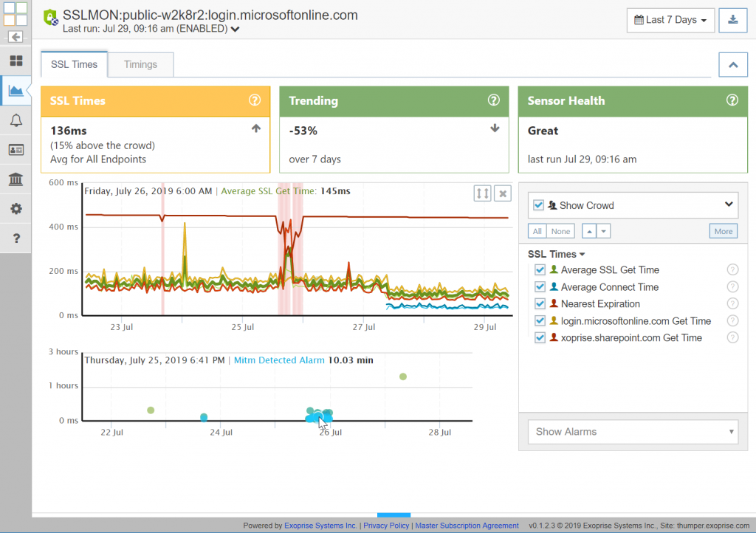The height and width of the screenshot is (533, 756).
Task: Click the None button to clear series
Action: coord(560,231)
